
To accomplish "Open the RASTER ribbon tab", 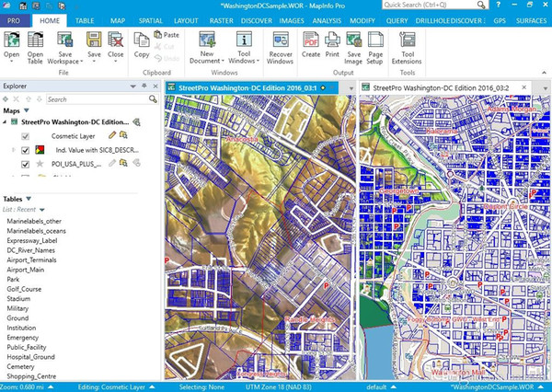I will pyautogui.click(x=222, y=21).
